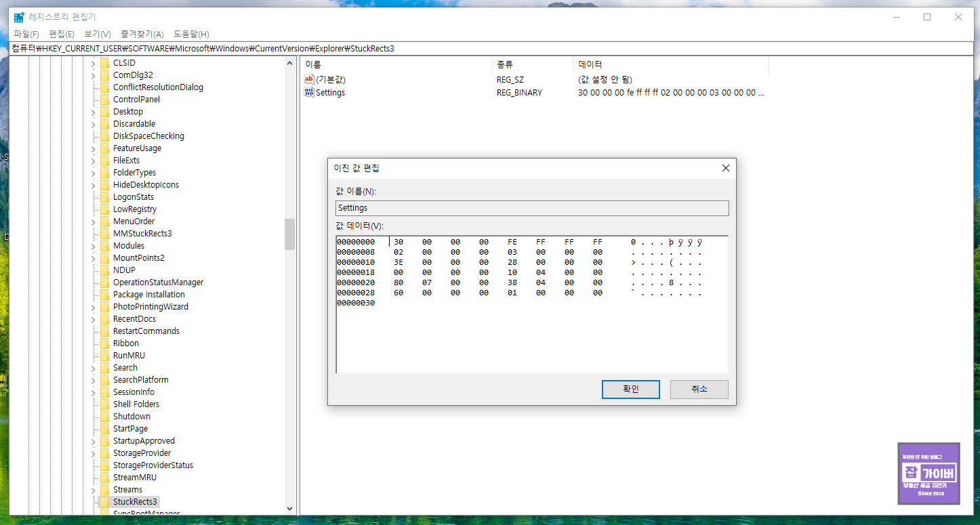Select the (기본값) string value icon
980x525 pixels.
click(309, 79)
